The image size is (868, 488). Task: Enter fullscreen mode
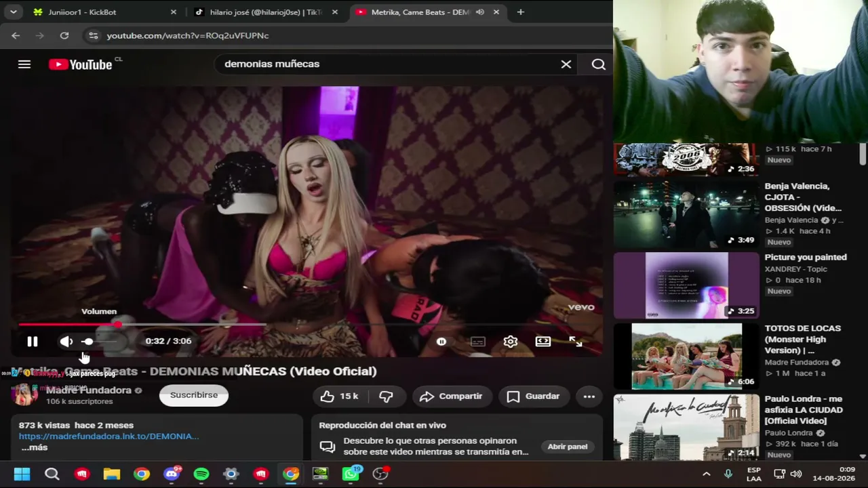click(x=576, y=342)
